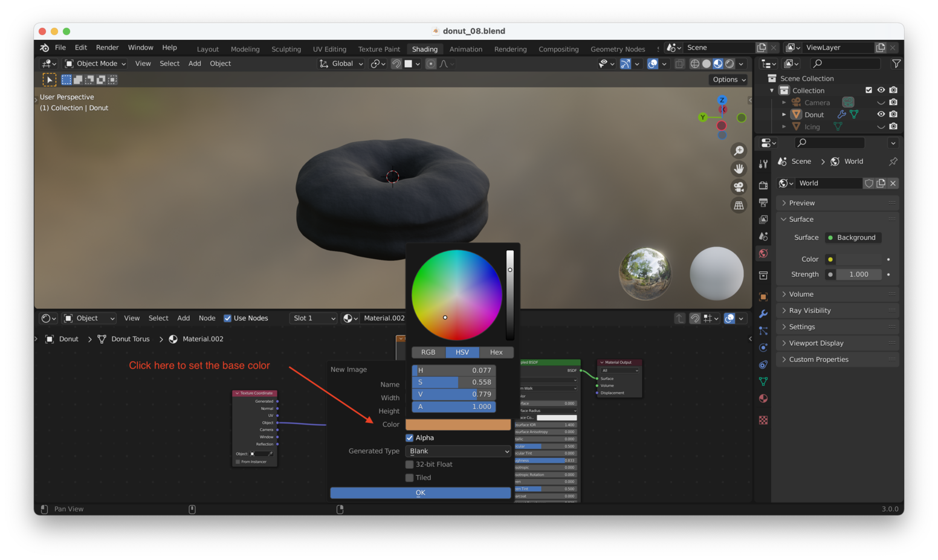Switch viewport to Solid shading mode
Image resolution: width=938 pixels, height=560 pixels.
[x=707, y=63]
